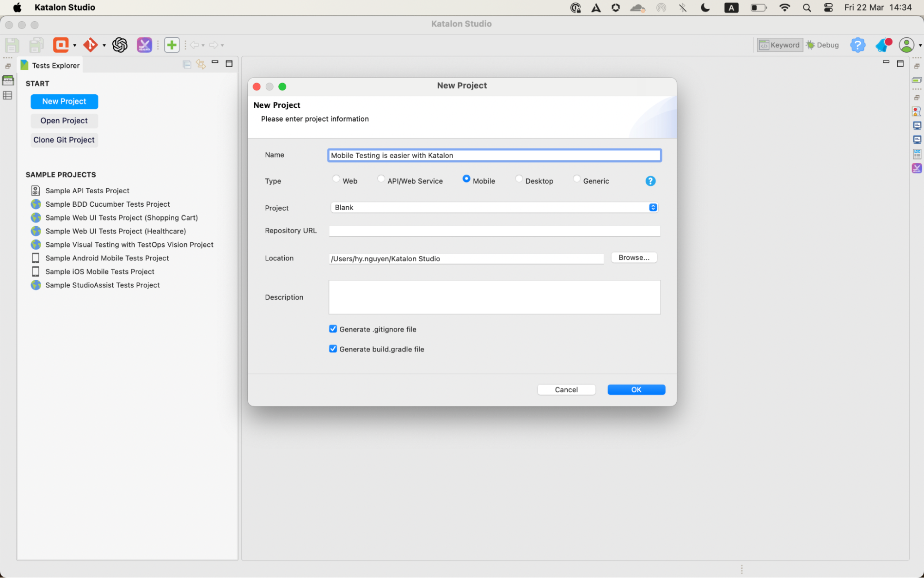
Task: Open the macOS Control Center icon
Action: click(x=828, y=7)
